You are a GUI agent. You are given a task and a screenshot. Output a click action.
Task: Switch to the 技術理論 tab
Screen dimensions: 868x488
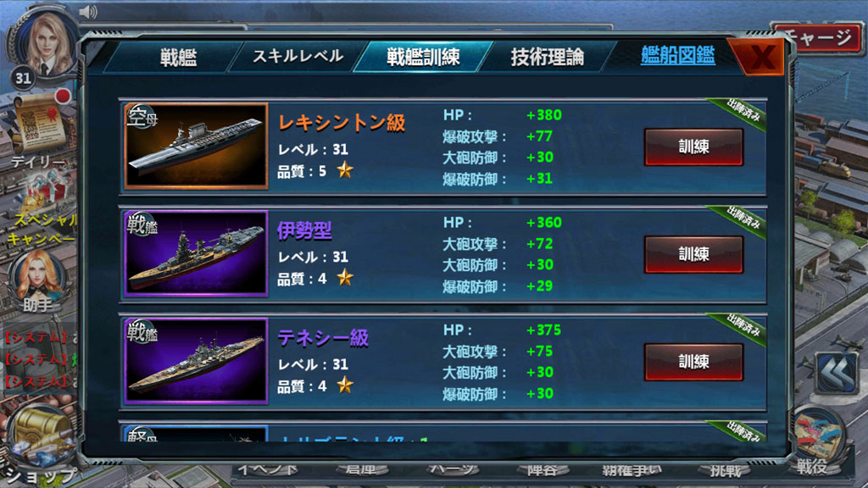click(547, 57)
